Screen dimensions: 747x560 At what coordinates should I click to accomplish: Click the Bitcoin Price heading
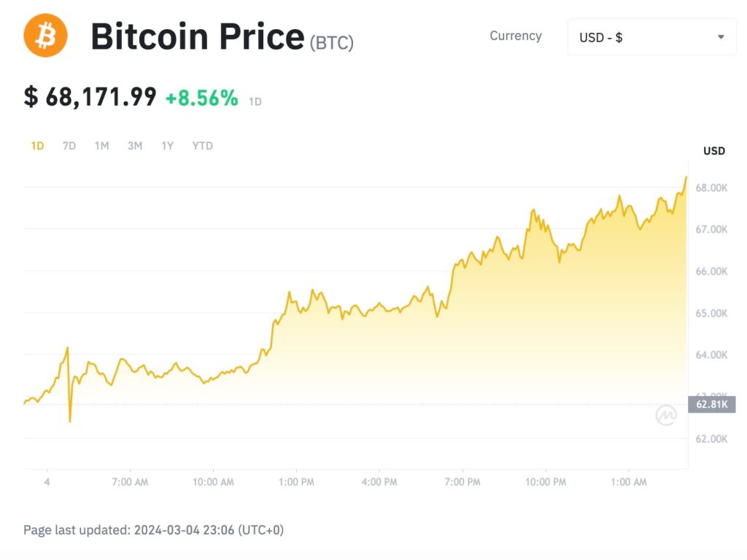click(x=197, y=36)
